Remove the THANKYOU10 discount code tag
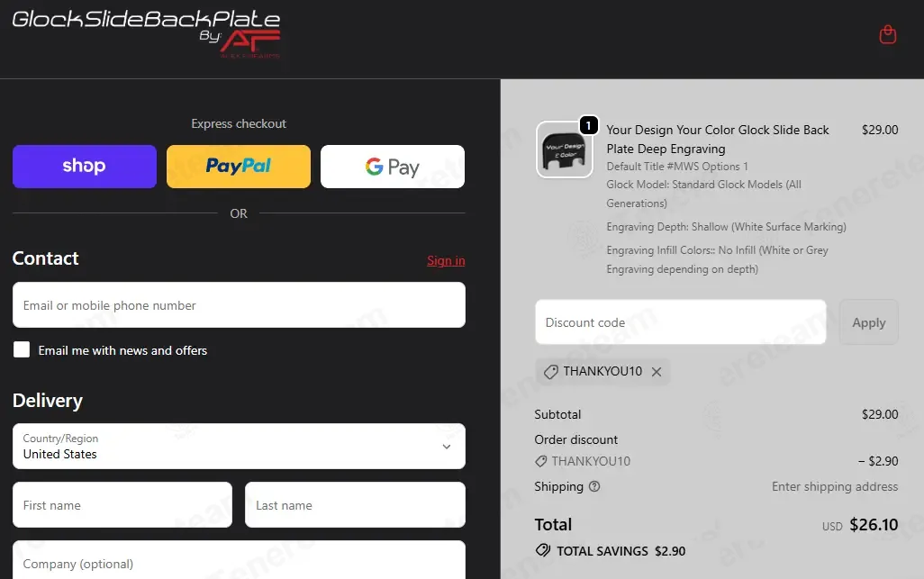Screen dimensions: 924x579 point(657,372)
